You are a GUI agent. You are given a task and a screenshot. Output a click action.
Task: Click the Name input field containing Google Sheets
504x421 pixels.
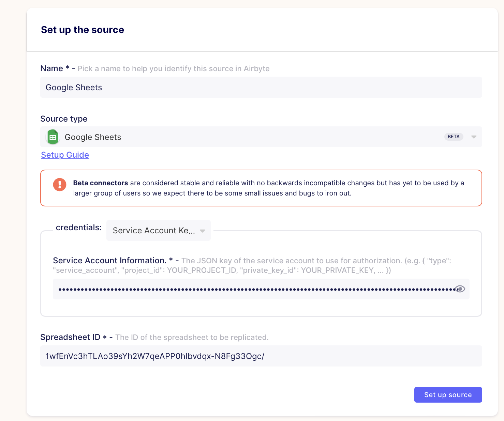[261, 87]
